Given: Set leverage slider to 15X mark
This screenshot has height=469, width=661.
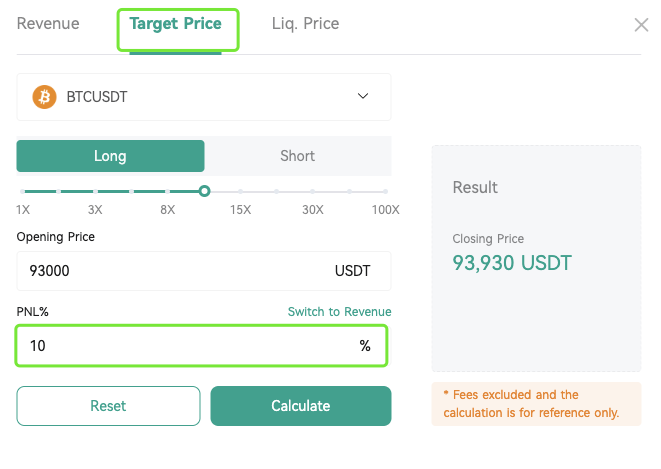Looking at the screenshot, I should coord(240,192).
